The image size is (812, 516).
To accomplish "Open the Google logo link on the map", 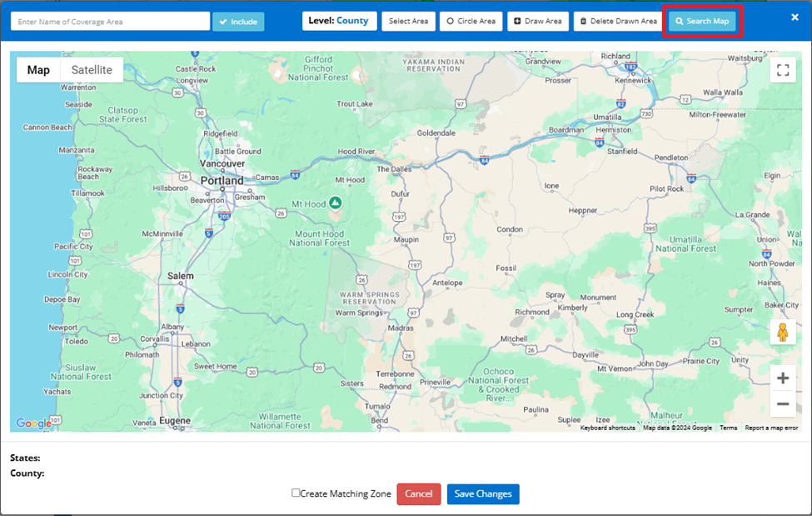I will [33, 423].
